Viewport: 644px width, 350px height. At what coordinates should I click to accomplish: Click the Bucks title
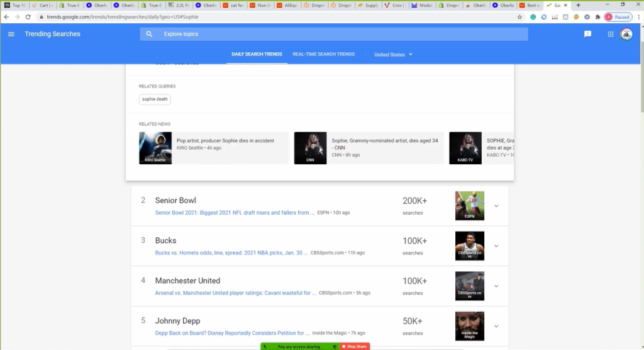coord(165,240)
